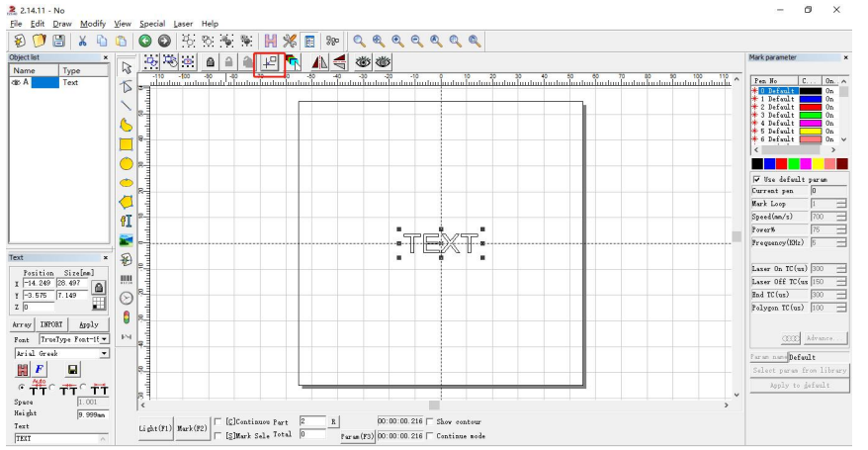Uncheck Use default param checkbox
Viewport: 868px width, 450px height.
(757, 179)
